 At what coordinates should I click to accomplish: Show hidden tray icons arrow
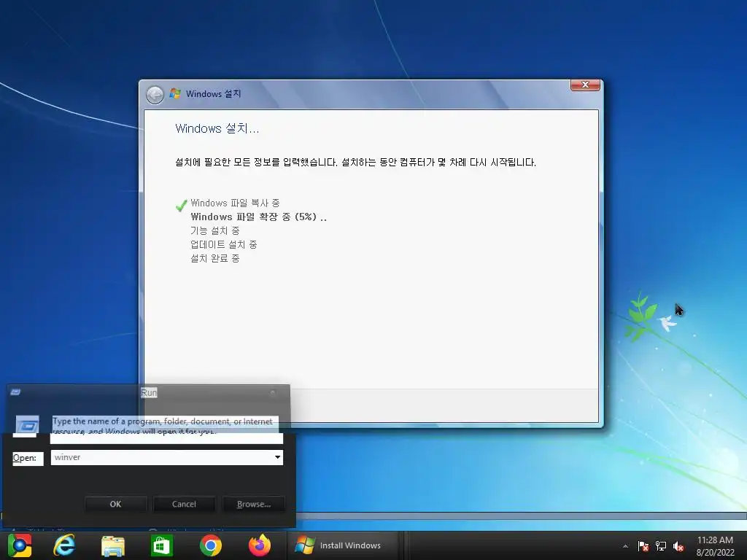pos(625,546)
